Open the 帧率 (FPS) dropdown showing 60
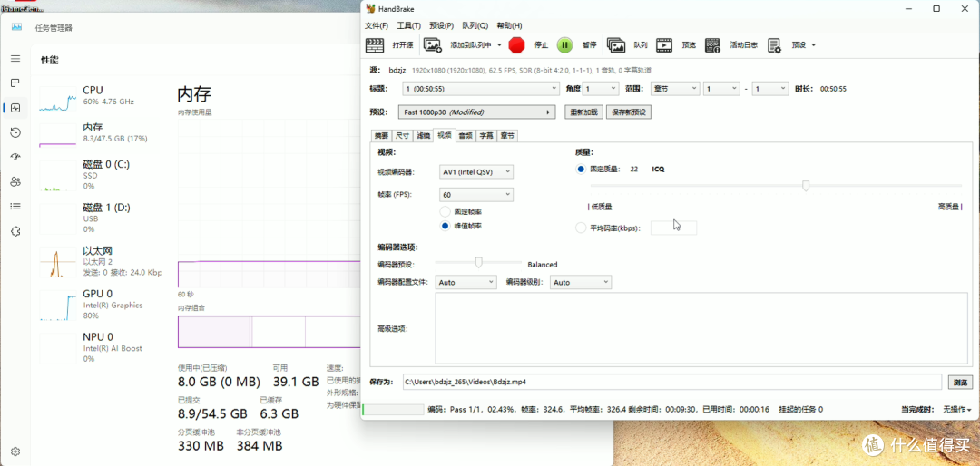Image resolution: width=980 pixels, height=466 pixels. click(x=476, y=194)
